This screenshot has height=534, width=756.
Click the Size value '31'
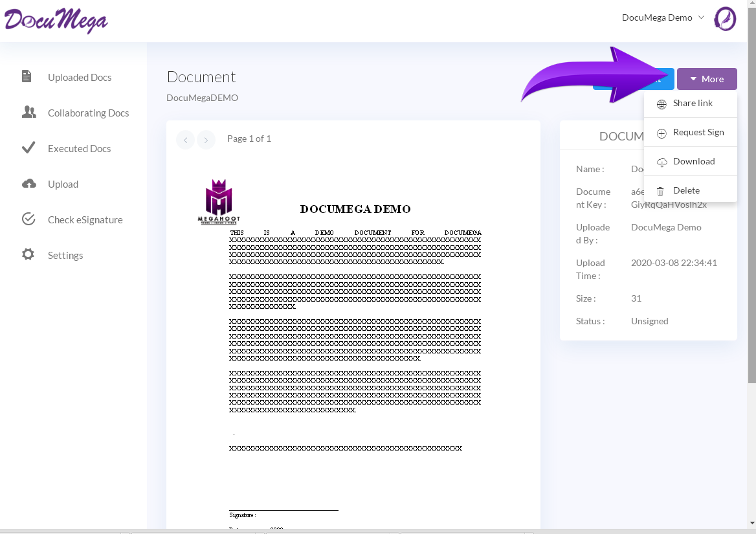[x=636, y=298]
